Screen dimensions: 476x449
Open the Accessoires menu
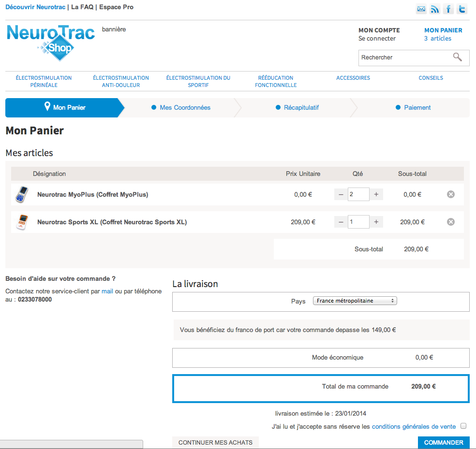click(x=353, y=78)
